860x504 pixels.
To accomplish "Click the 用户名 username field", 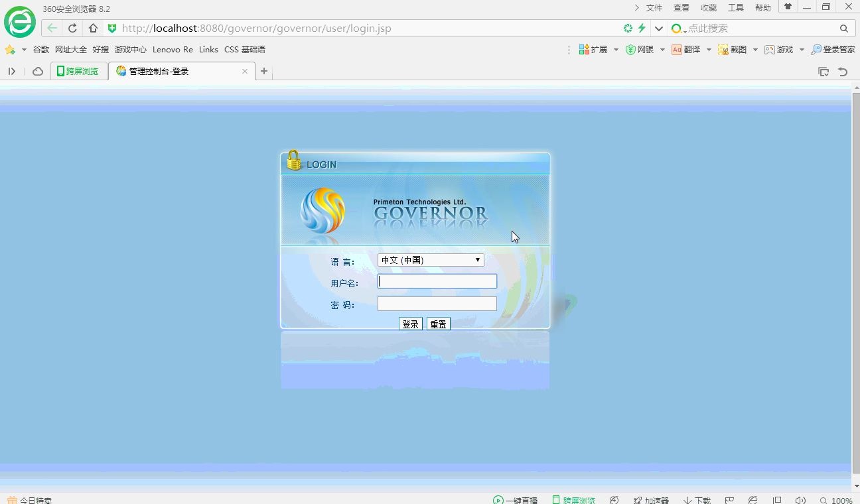I will pyautogui.click(x=437, y=281).
